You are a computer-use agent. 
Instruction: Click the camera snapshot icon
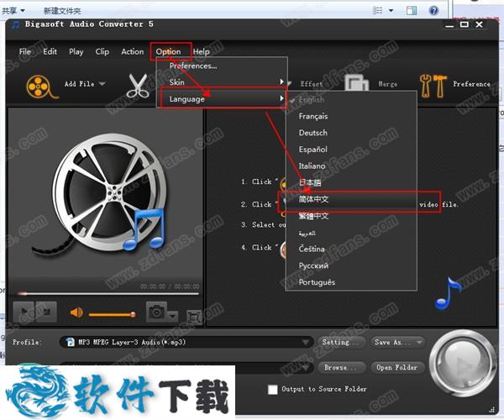(x=156, y=312)
